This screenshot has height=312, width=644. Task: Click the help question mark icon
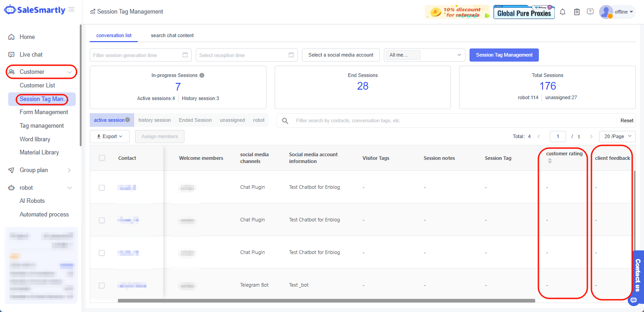pos(590,12)
